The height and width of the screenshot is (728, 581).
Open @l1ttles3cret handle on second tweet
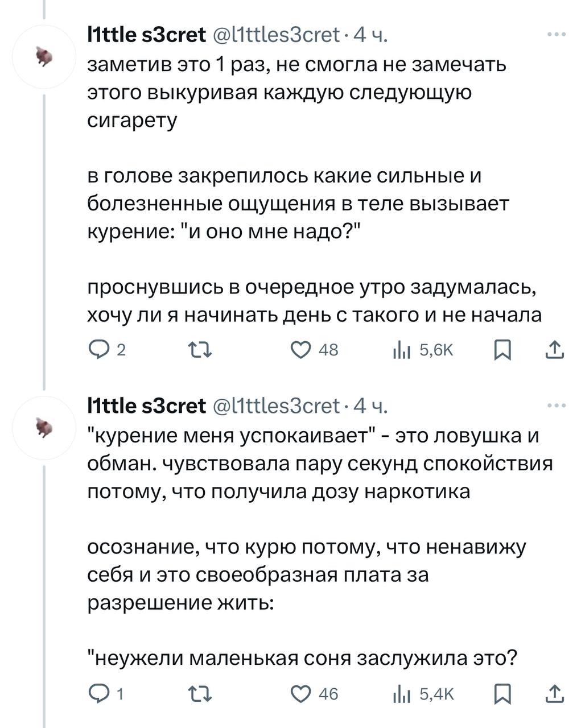(x=276, y=406)
